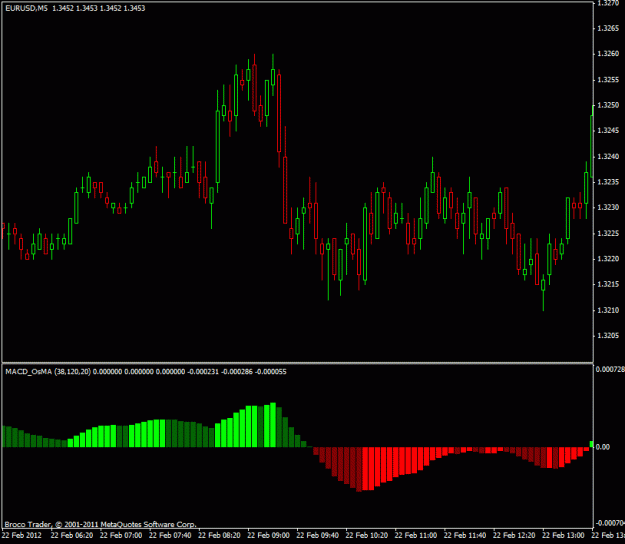This screenshot has height=544, width=625.
Task: Click the 1.3220 price axis label
Action: [608, 259]
